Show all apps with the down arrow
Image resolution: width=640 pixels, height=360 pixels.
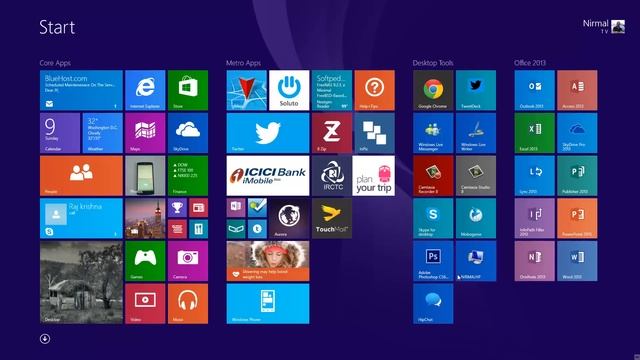[45, 339]
